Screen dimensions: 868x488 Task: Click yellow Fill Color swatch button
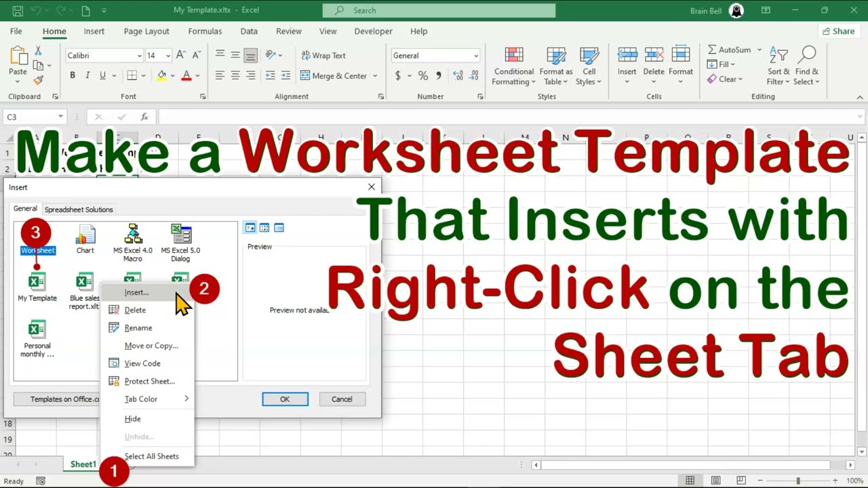pyautogui.click(x=161, y=76)
